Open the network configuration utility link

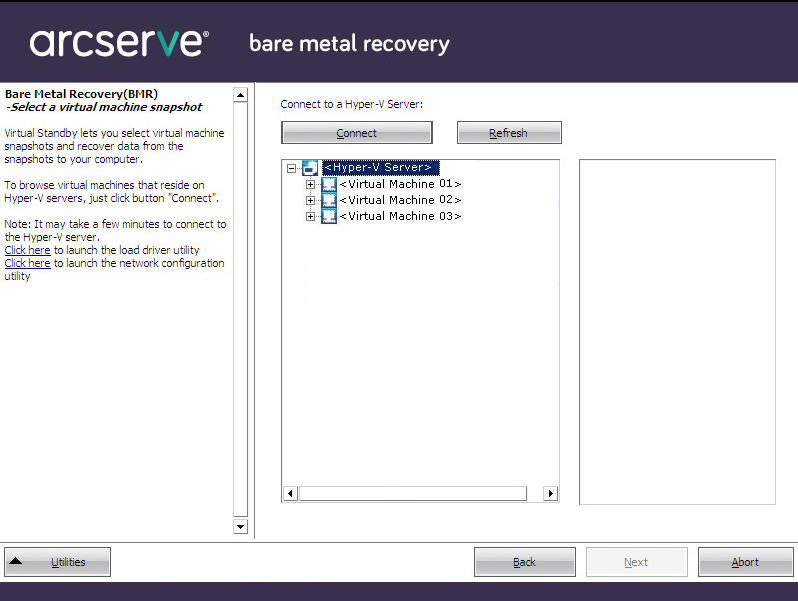click(27, 263)
